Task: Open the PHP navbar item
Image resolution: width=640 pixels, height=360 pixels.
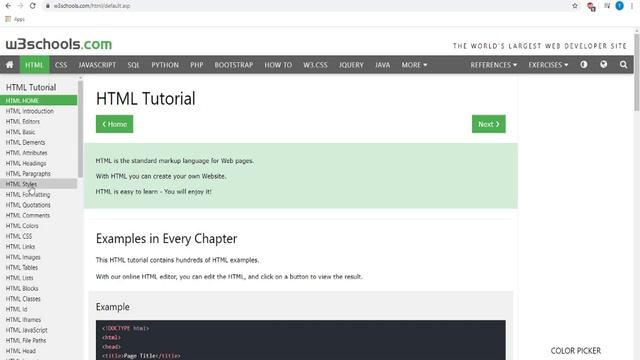Action: (x=196, y=64)
